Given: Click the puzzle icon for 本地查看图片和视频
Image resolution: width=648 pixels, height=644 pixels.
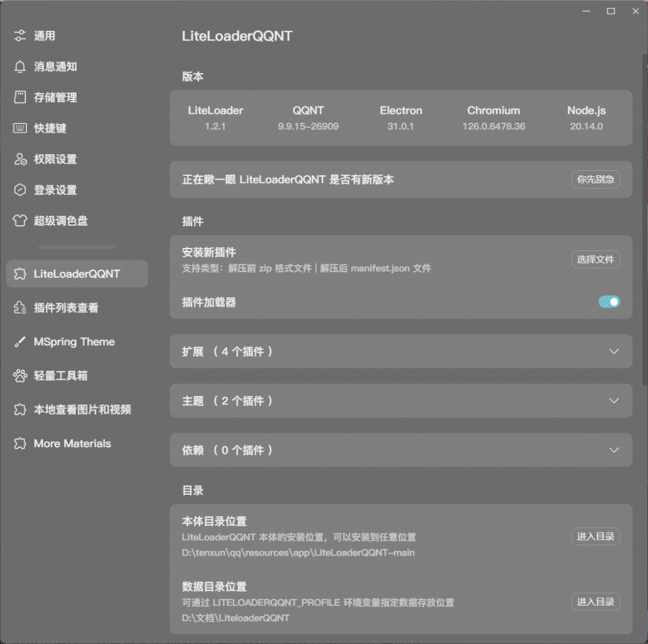Looking at the screenshot, I should click(x=20, y=409).
